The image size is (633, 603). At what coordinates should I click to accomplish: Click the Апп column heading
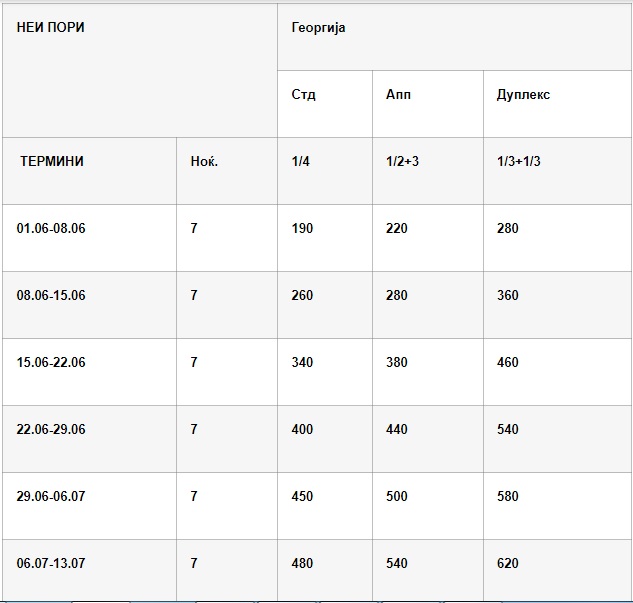(398, 95)
